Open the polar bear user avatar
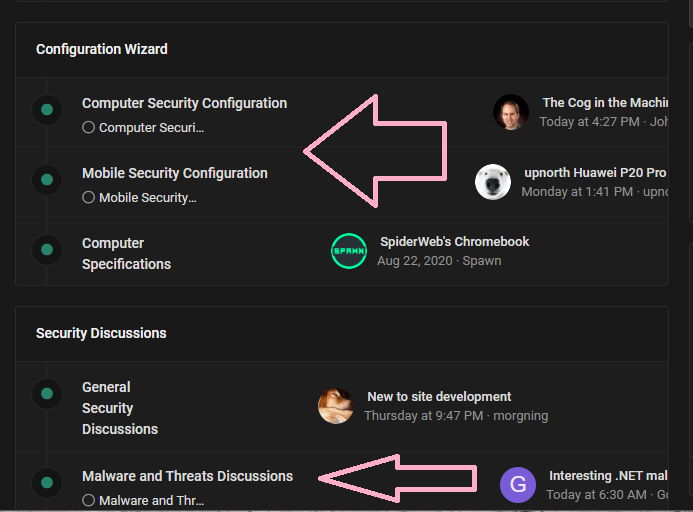693x512 pixels. (x=493, y=182)
